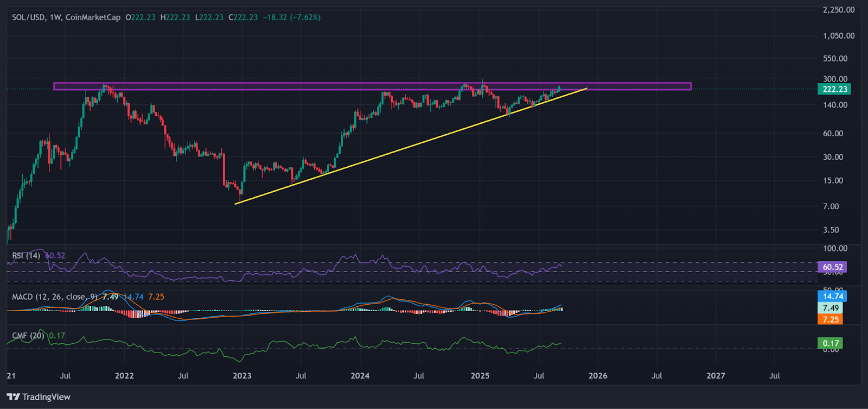Click the orange 7.25 signal axis tag
Screen dimensions: 868x409
click(x=831, y=319)
